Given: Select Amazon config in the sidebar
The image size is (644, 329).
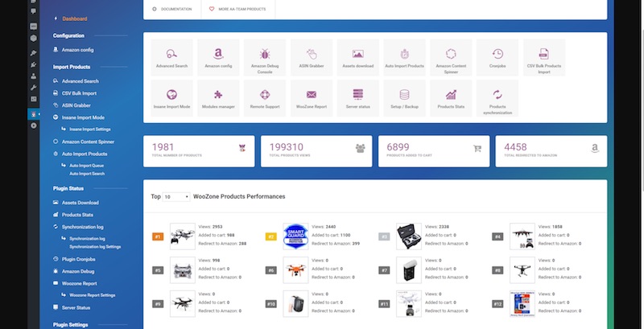Looking at the screenshot, I should (77, 50).
